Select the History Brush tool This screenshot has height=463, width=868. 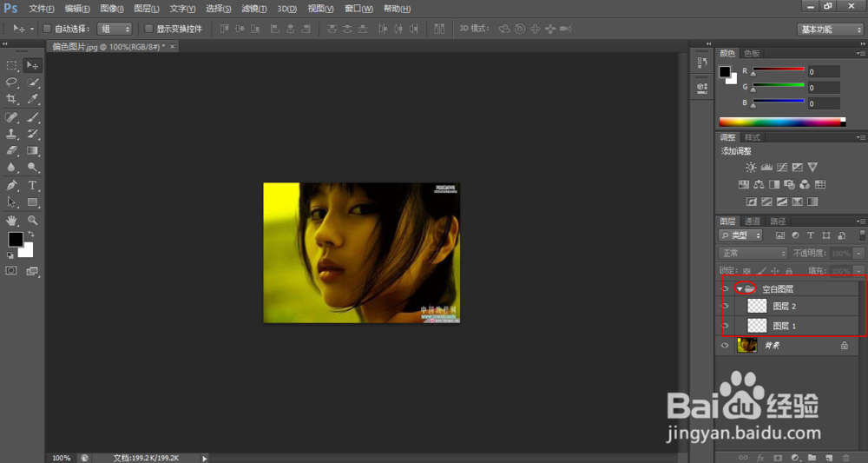pyautogui.click(x=32, y=134)
